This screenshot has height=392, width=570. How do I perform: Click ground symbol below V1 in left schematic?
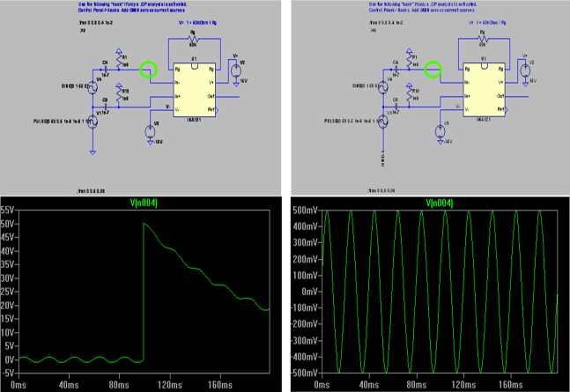(x=93, y=152)
